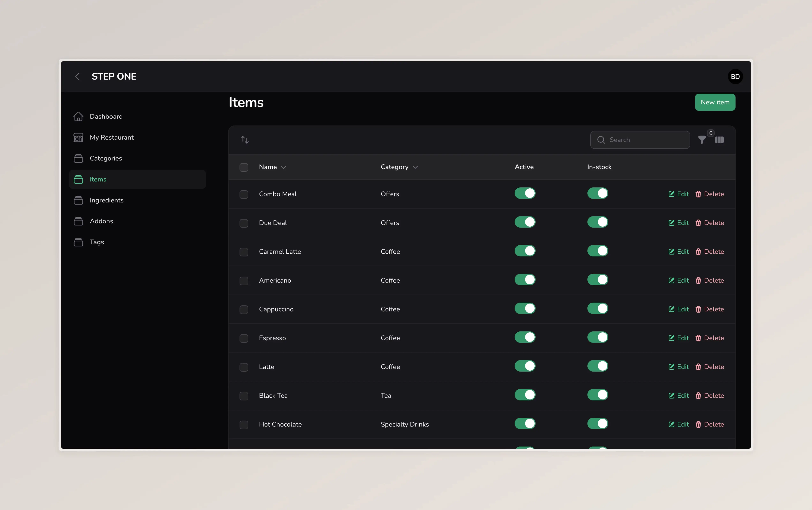
Task: Click the sort arrows icon above table
Action: click(x=245, y=140)
